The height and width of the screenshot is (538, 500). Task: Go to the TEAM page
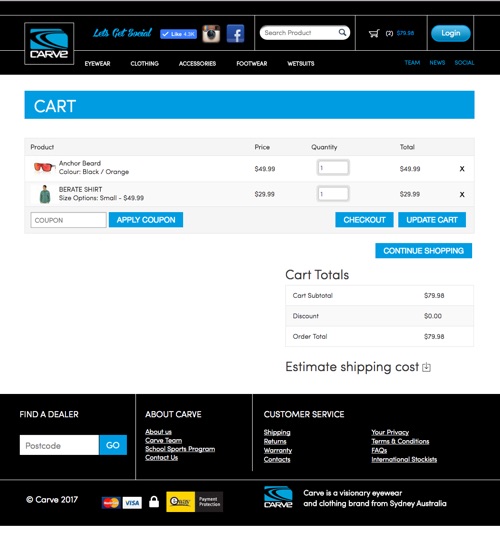click(412, 63)
